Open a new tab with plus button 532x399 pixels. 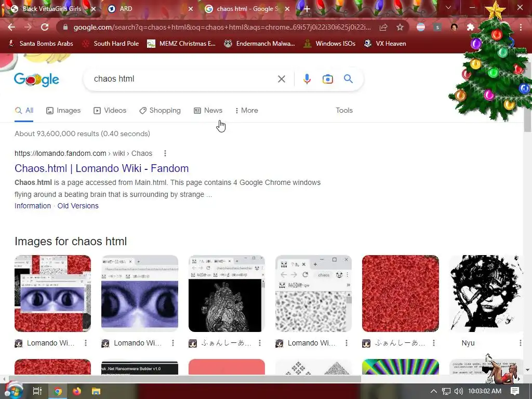307,9
